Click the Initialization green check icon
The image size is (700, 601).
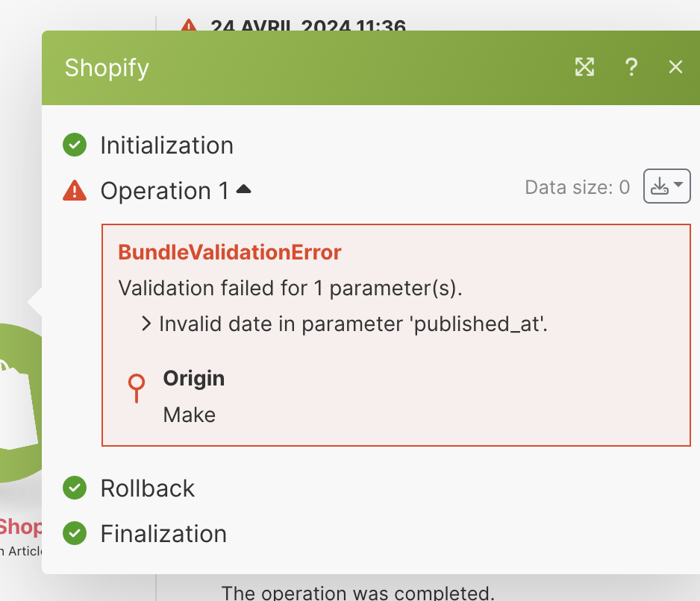(x=75, y=145)
